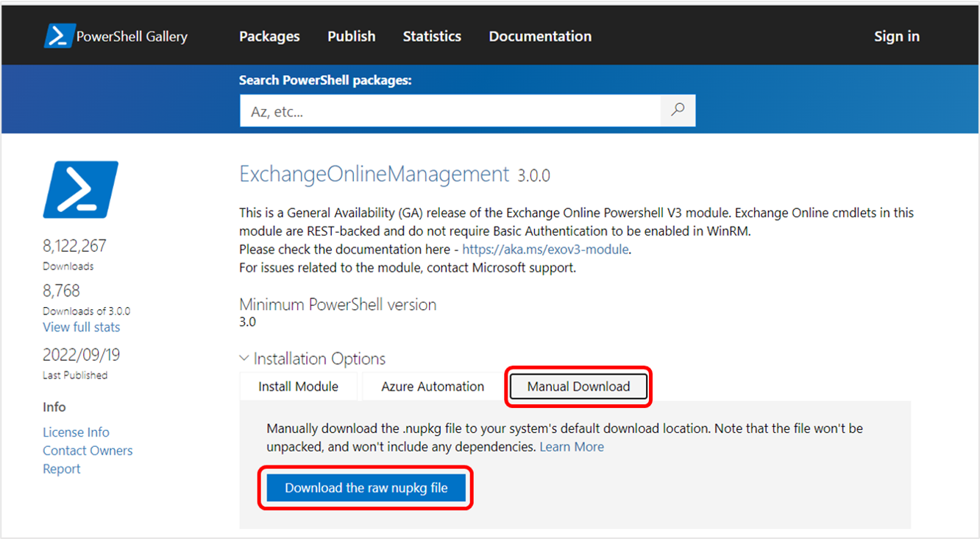This screenshot has height=539, width=980.
Task: Select the Manual Download tab
Action: (578, 386)
